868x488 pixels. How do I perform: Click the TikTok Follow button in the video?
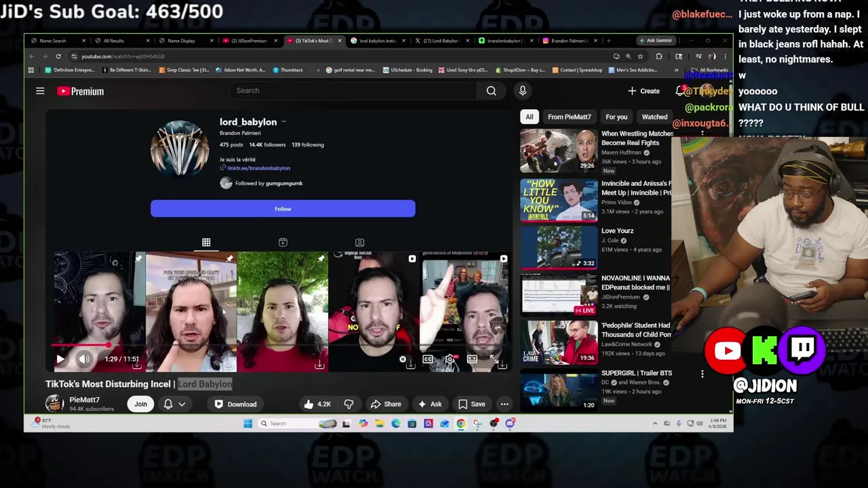(x=283, y=209)
